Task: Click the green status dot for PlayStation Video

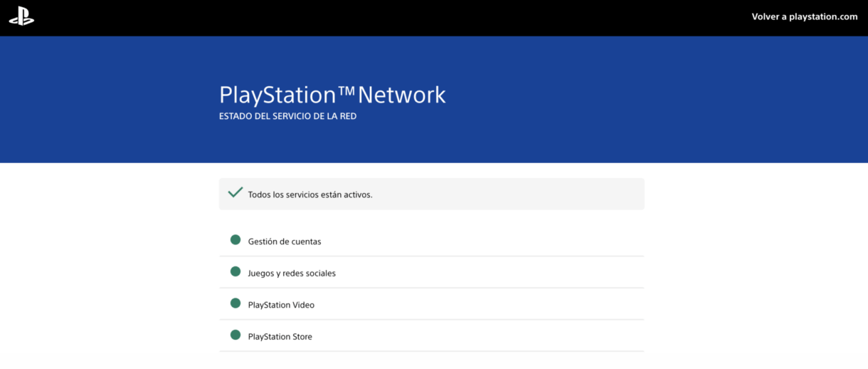Action: tap(235, 303)
